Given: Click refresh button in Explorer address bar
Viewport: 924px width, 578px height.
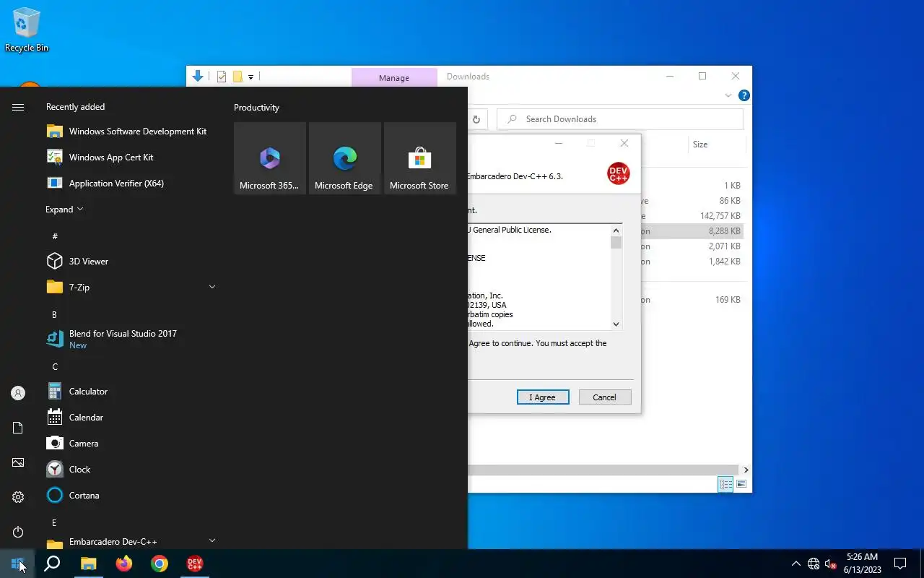Looking at the screenshot, I should tap(476, 119).
